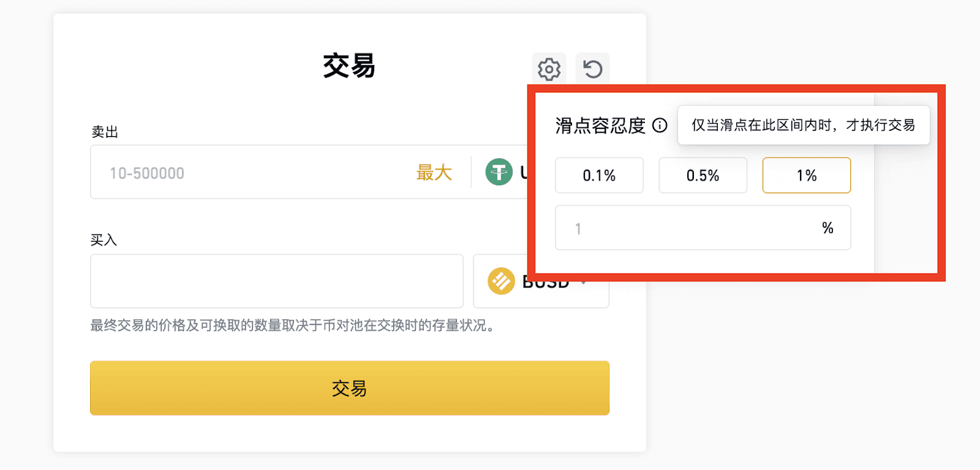Click the 10-500000 sell amount field
The height and width of the screenshot is (470, 980).
(245, 173)
